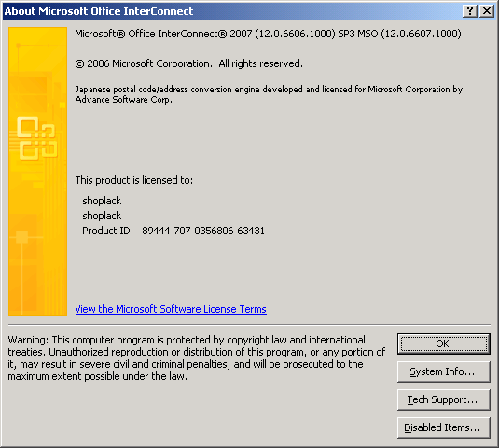Click the question mark Help button

point(470,11)
